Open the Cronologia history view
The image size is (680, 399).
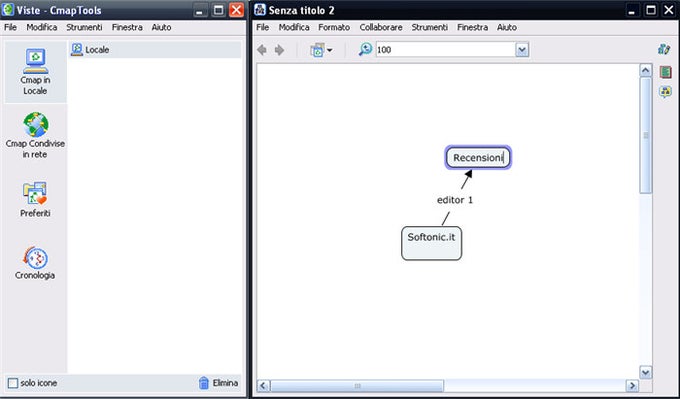[x=35, y=263]
